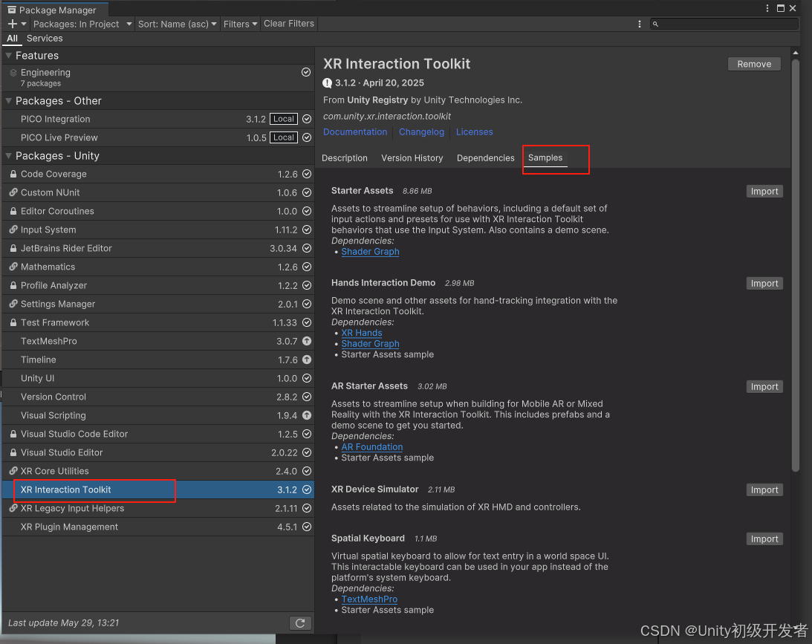Click Clear Filters
The width and height of the screenshot is (812, 644).
(x=289, y=24)
